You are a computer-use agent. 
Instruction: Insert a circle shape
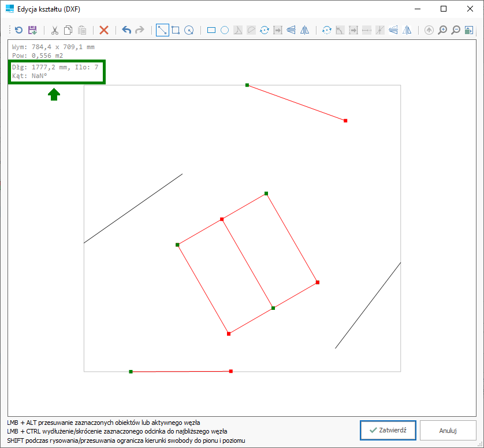[225, 30]
